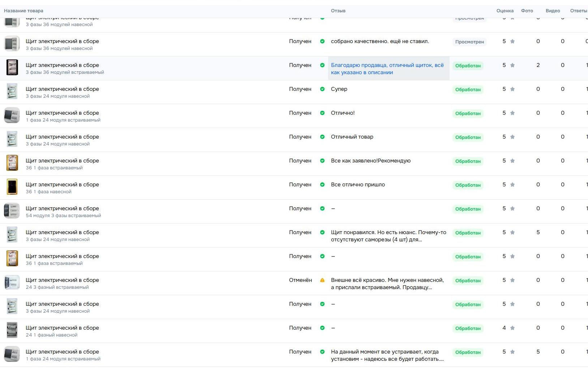The image size is (588, 368).
Task: Click the green status icon in the Все отлично пришло row
Action: pos(322,185)
